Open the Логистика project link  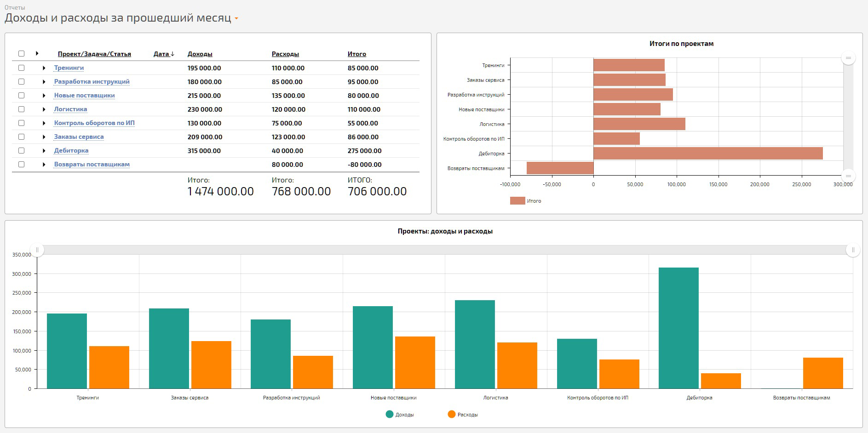(x=70, y=109)
